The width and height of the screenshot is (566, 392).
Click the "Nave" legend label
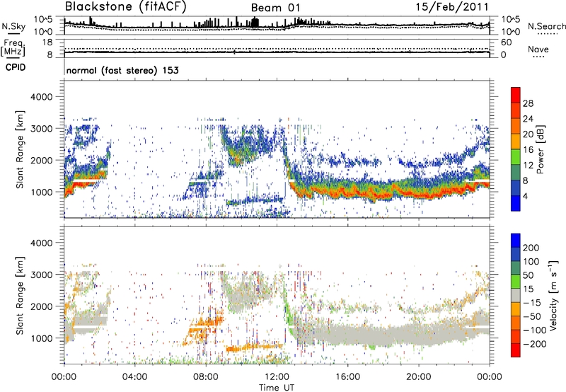(x=538, y=49)
